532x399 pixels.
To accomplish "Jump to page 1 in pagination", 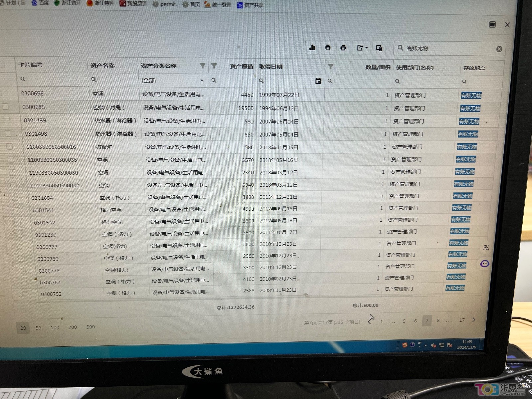I will [x=381, y=321].
